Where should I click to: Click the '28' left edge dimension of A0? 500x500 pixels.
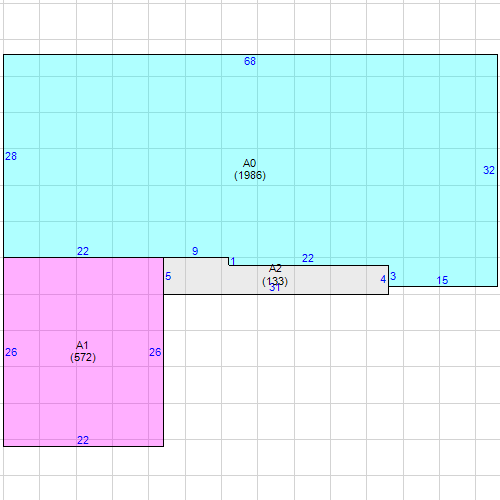coord(11,156)
